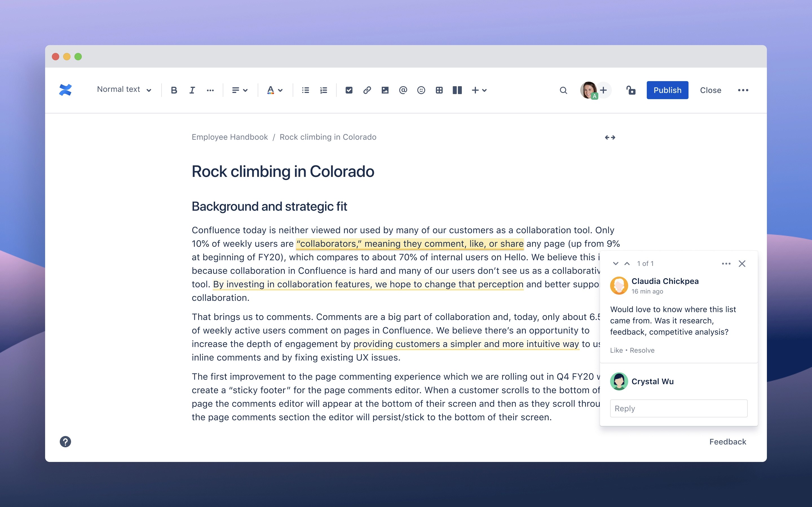Insert column layouts
This screenshot has height=507, width=812.
tap(457, 90)
